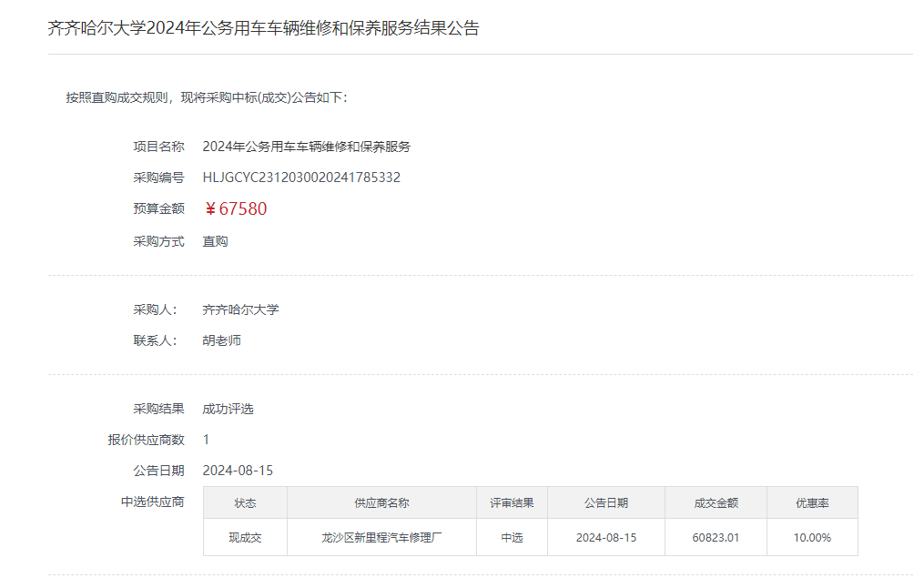Select the procurement number HLJGCYC2312030020241785332

point(301,177)
